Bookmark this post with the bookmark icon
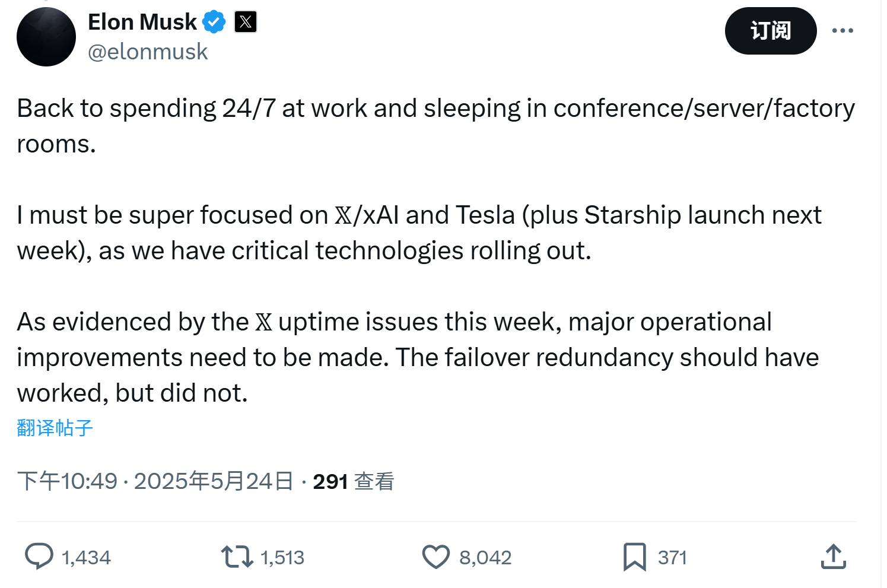The height and width of the screenshot is (588, 887). click(x=634, y=557)
